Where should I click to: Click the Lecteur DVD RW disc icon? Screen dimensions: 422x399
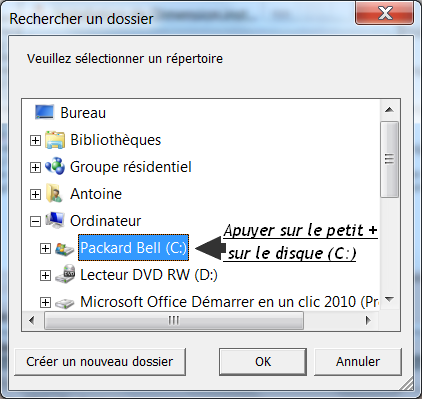(65, 274)
